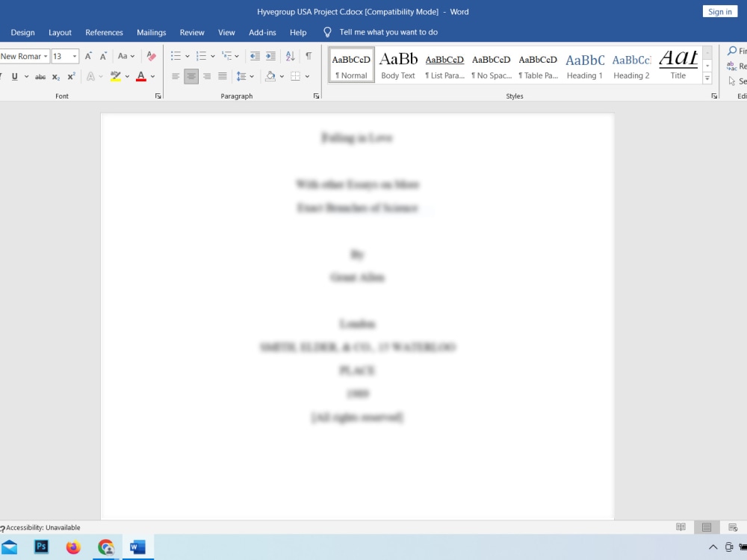Toggle subscript formatting
The width and height of the screenshot is (747, 560).
coord(56,76)
